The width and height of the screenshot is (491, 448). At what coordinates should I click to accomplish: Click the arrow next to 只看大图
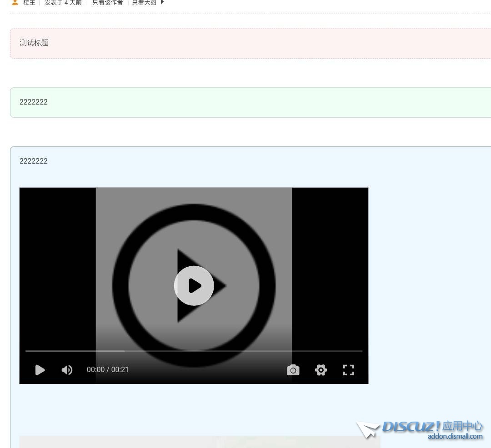162,2
